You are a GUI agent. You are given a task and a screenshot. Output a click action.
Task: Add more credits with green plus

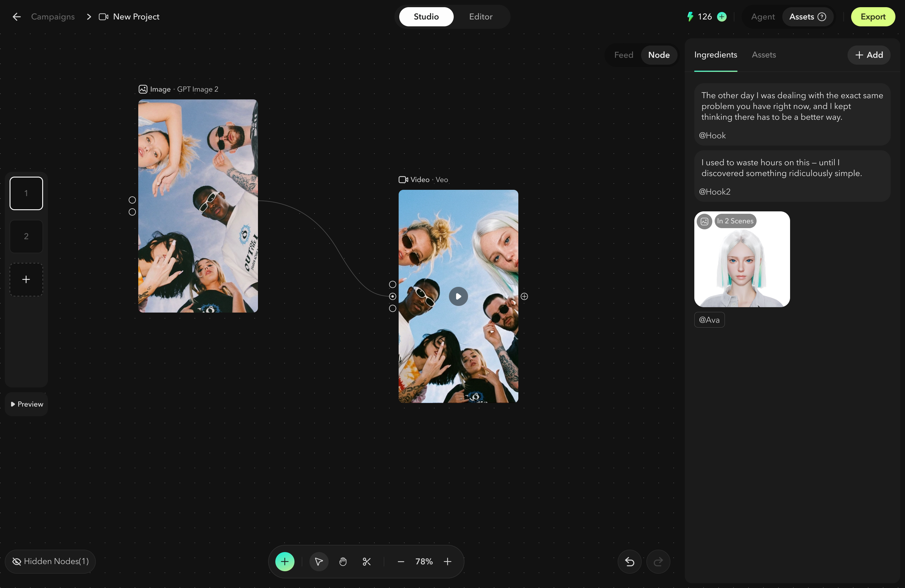pos(721,17)
